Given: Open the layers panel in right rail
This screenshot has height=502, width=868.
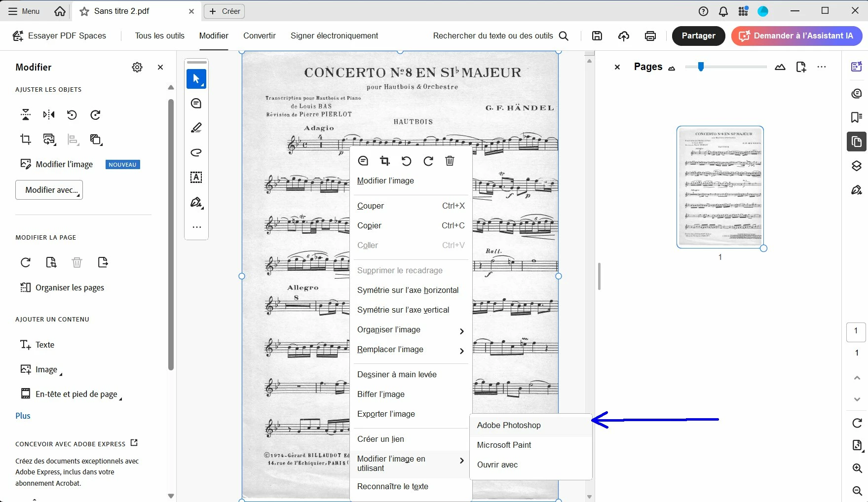Looking at the screenshot, I should point(857,166).
